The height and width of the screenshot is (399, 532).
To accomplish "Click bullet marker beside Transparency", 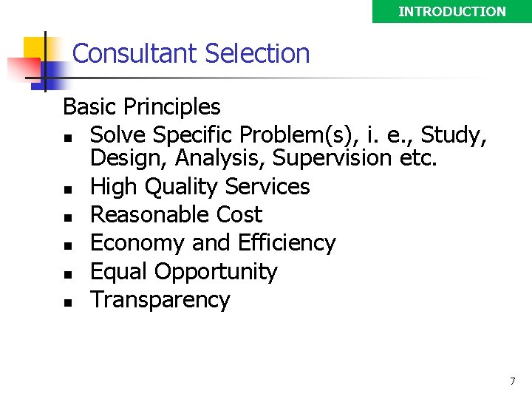I will coord(68,302).
